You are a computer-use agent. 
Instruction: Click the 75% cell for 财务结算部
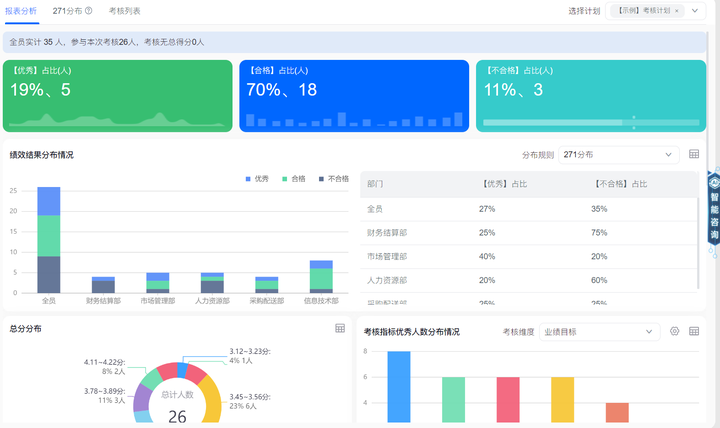pos(599,233)
